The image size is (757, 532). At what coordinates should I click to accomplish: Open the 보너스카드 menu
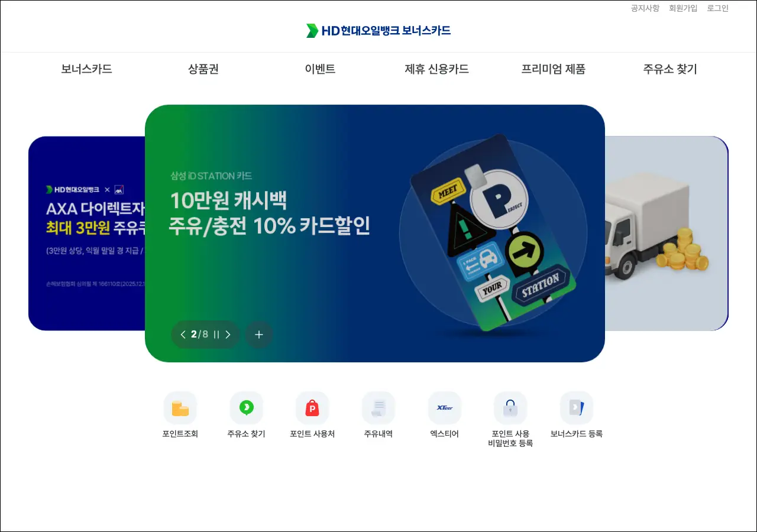pyautogui.click(x=86, y=69)
